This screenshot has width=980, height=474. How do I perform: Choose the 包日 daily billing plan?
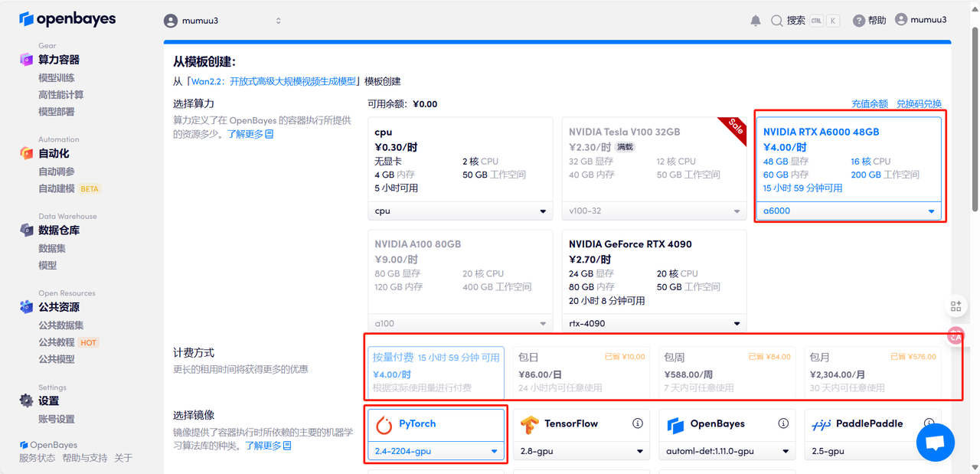pyautogui.click(x=580, y=371)
